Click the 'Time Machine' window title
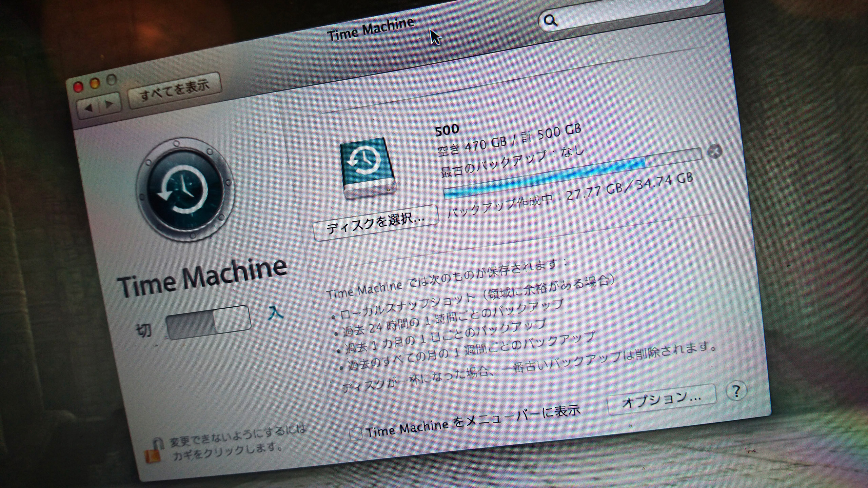This screenshot has height=488, width=868. (371, 29)
